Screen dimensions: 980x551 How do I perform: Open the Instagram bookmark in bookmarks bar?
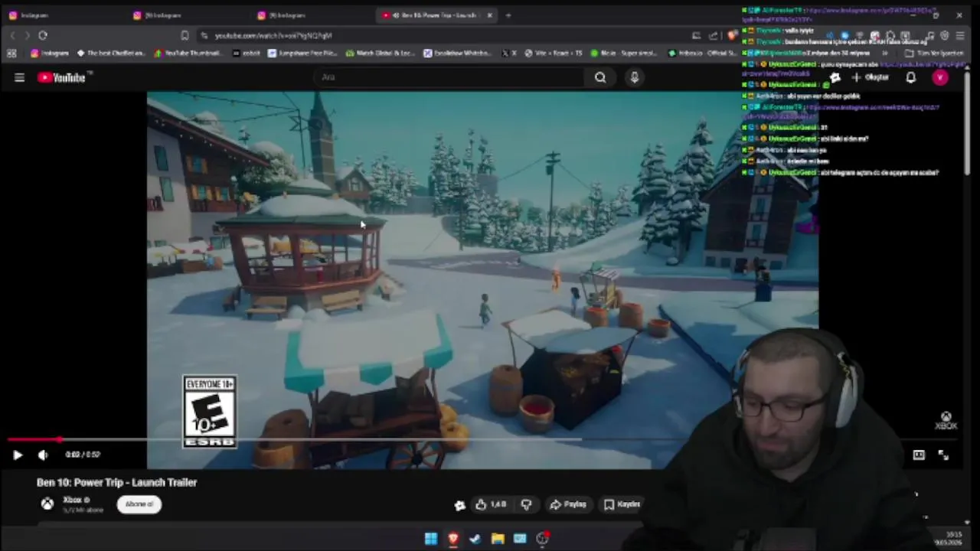coord(50,54)
